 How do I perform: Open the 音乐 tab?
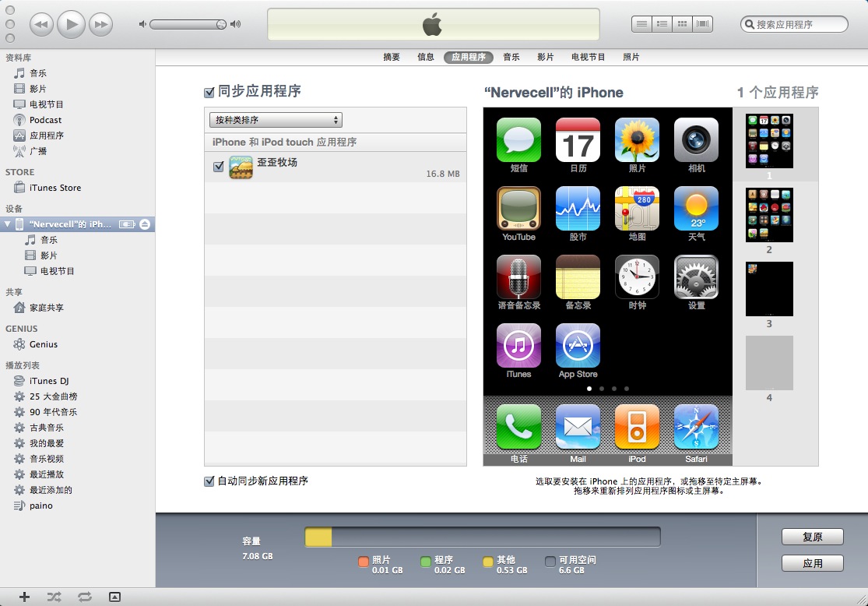click(x=511, y=57)
